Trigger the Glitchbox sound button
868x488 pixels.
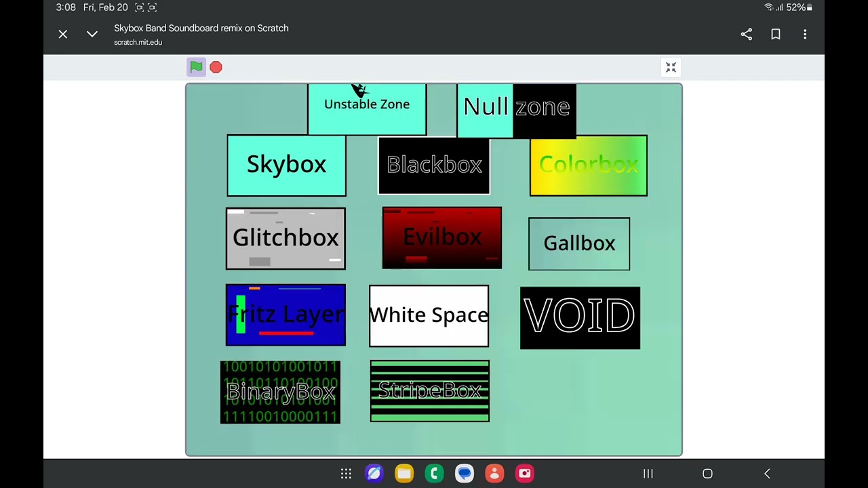pos(285,239)
